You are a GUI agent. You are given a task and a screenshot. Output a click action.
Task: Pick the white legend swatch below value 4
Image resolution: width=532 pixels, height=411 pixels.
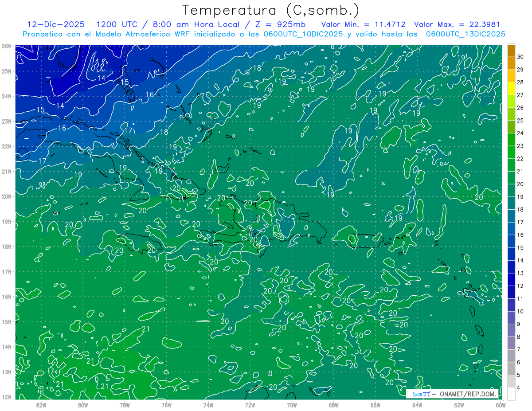pyautogui.click(x=511, y=394)
